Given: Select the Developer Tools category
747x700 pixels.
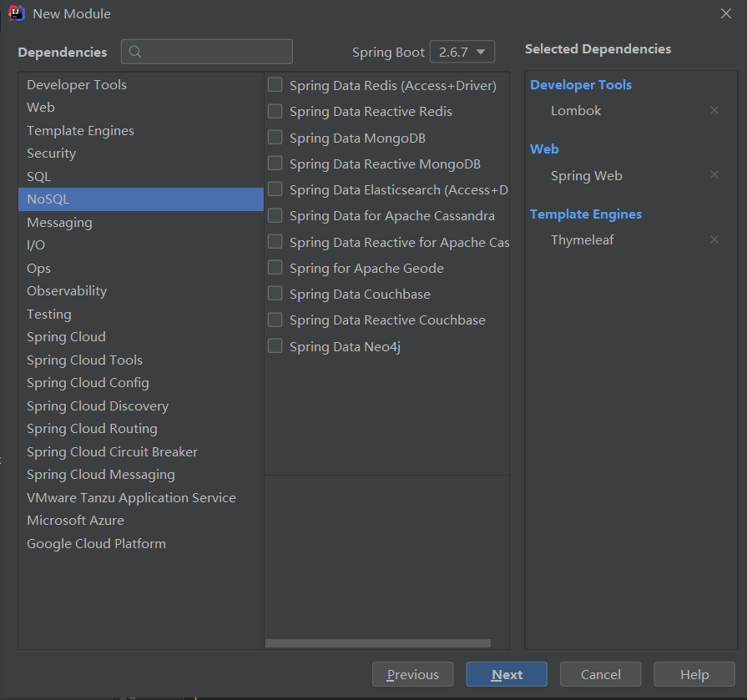Looking at the screenshot, I should 140,85.
